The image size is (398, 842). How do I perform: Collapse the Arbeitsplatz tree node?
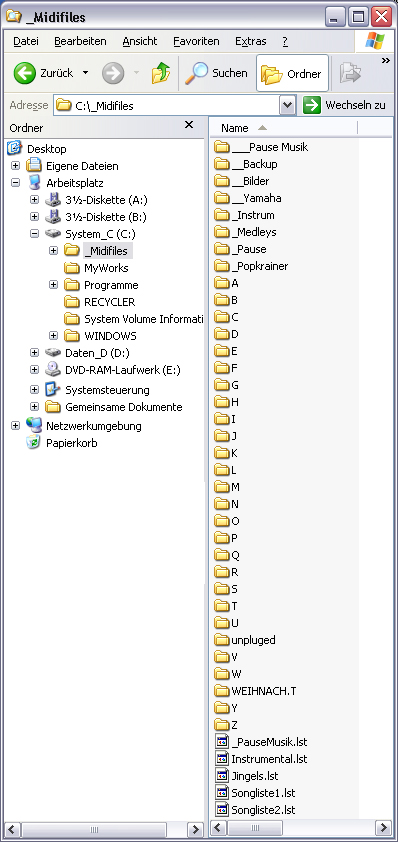pyautogui.click(x=16, y=183)
